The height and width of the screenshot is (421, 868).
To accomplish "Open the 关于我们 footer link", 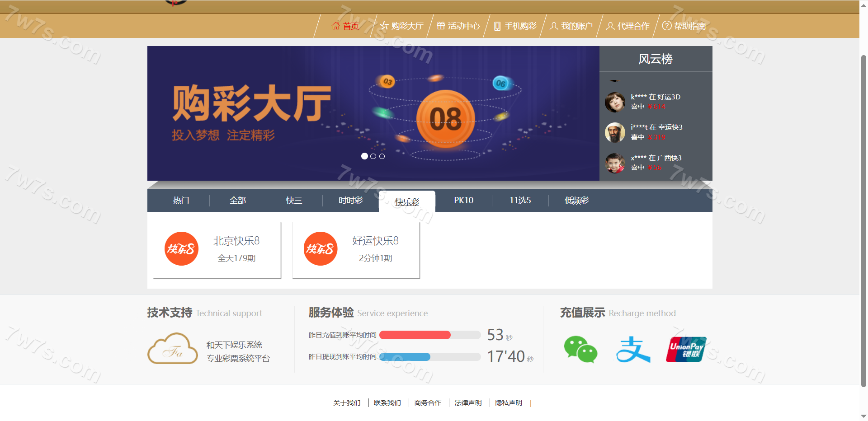I will [347, 403].
